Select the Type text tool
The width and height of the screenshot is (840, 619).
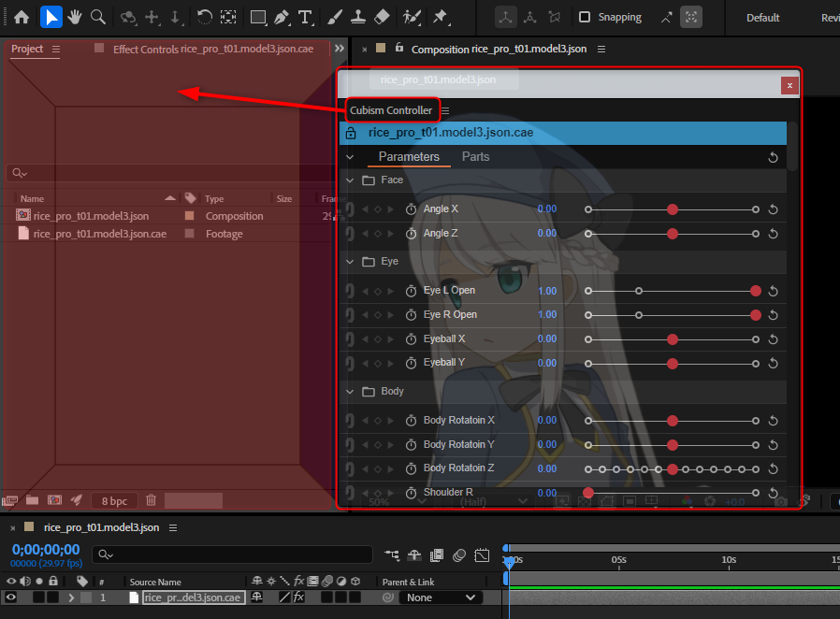click(x=305, y=17)
